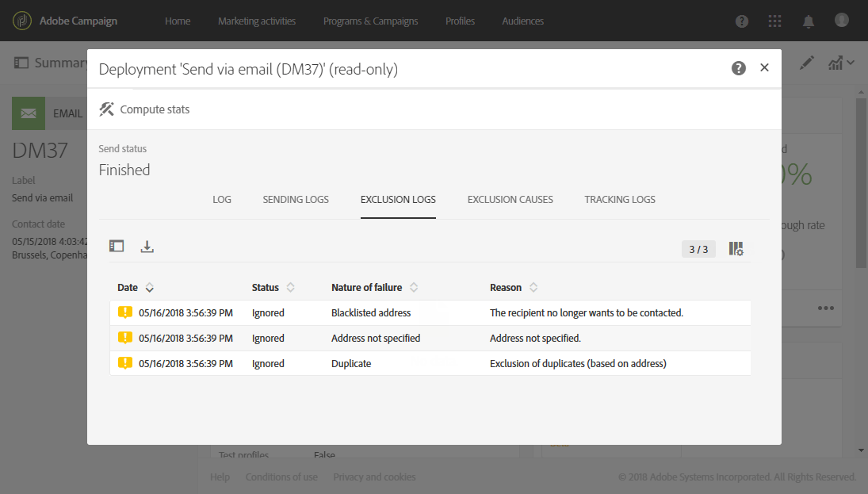Switch to the TRACKING LOGS tab
Screen dimensions: 868x494
[x=620, y=199]
